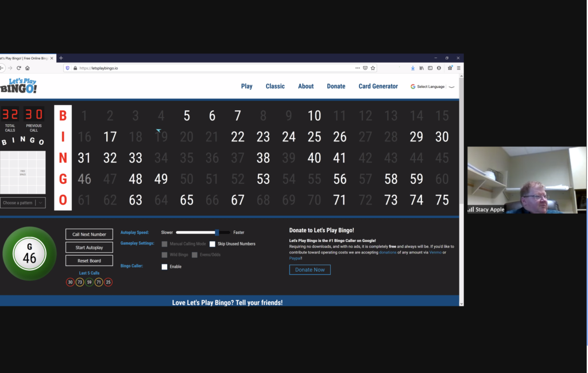Click board number 75
The width and height of the screenshot is (588, 373).
point(442,200)
